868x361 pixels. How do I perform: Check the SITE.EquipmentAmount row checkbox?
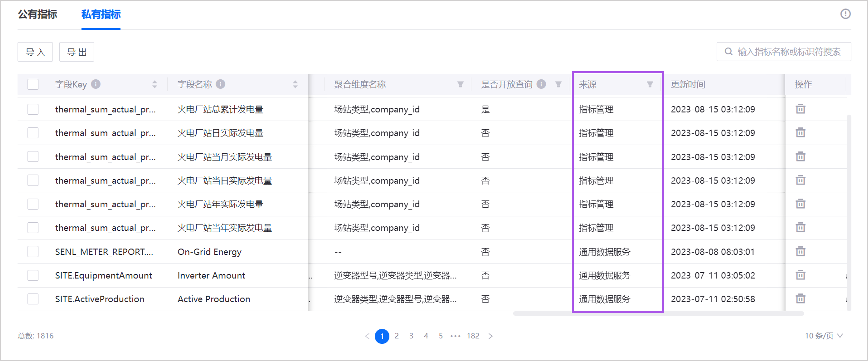pos(33,275)
